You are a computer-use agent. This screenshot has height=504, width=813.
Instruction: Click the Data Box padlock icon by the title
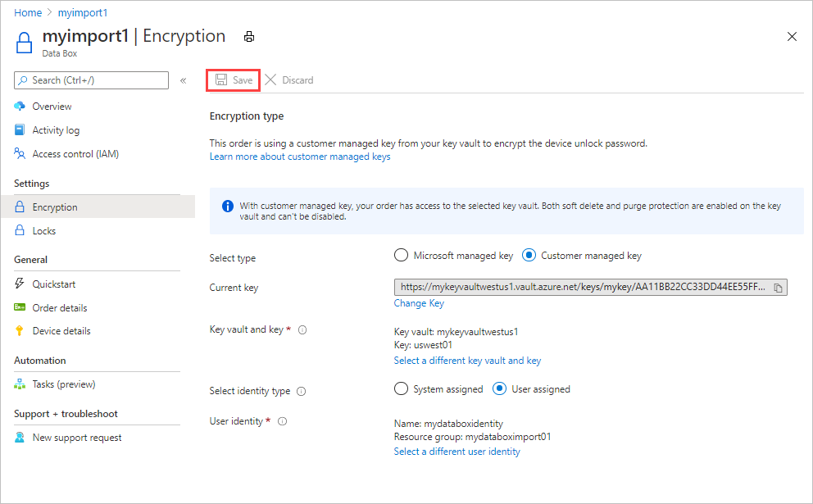tap(24, 43)
